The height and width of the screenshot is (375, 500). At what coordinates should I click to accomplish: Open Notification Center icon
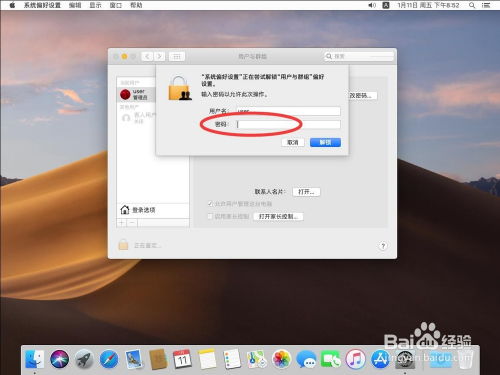[486, 5]
